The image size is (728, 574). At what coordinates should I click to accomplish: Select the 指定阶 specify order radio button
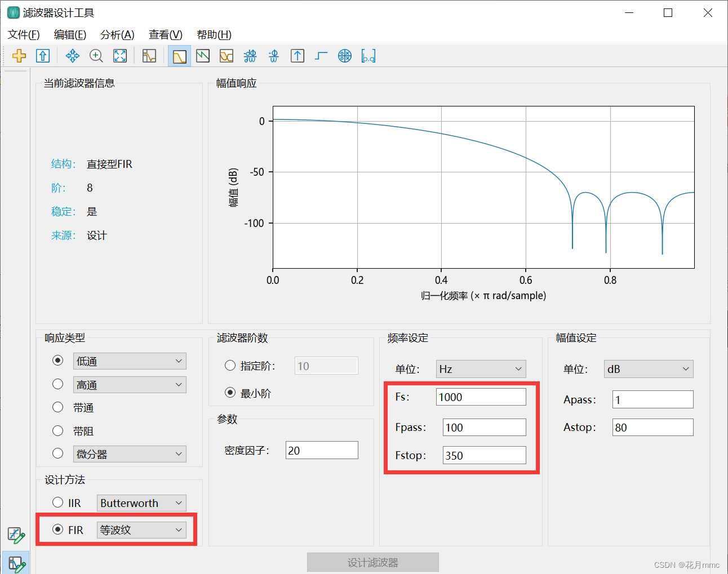(230, 366)
